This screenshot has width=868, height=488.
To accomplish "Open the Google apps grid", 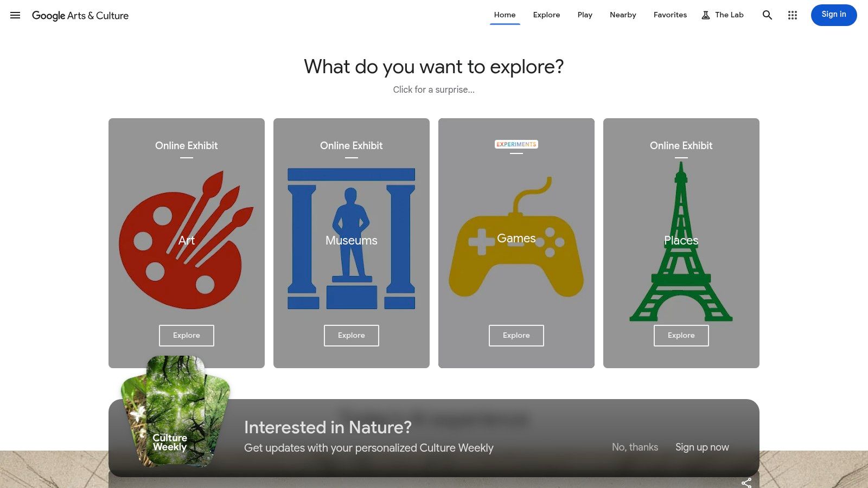I will (x=793, y=15).
